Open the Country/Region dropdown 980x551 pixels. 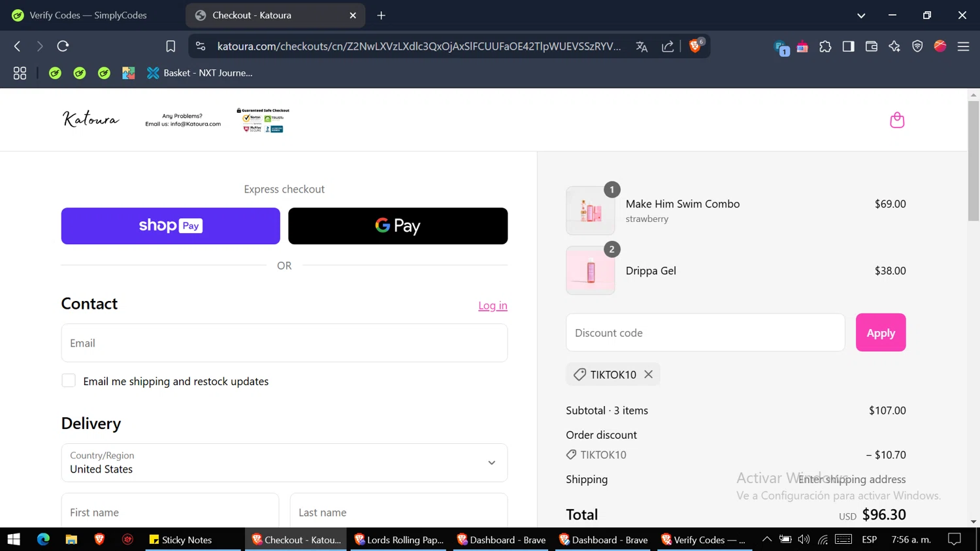pos(284,462)
